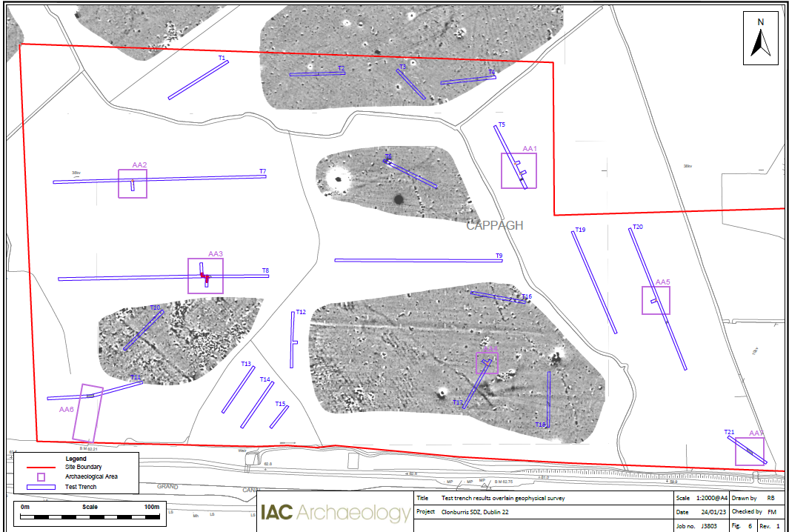This screenshot has height=532, width=789.
Task: Click the purple Archaeological Area legend square
Action: point(41,476)
